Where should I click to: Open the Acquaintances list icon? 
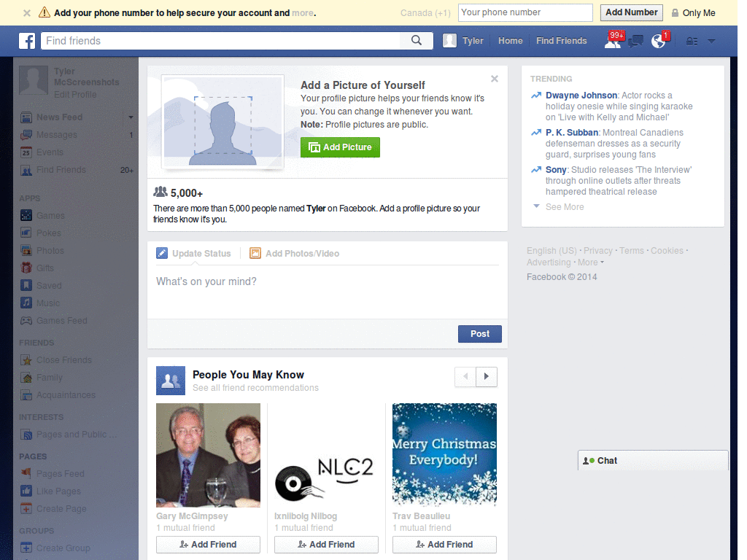pos(26,395)
